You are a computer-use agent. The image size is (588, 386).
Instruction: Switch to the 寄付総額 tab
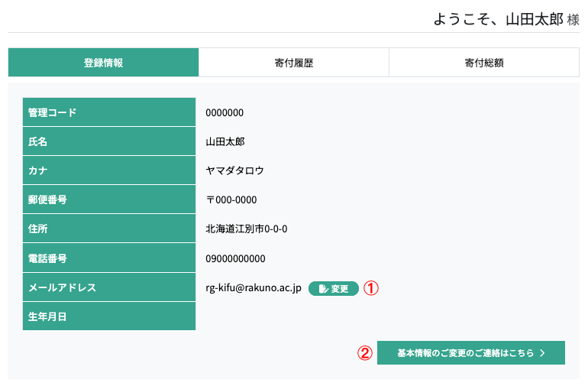click(484, 63)
